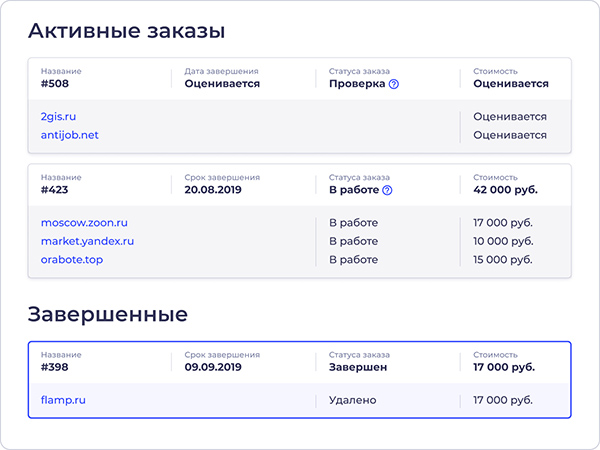Click the 17 000 руб. price for flamp.ru
Viewport: 600px width, 450px height.
[x=503, y=400]
